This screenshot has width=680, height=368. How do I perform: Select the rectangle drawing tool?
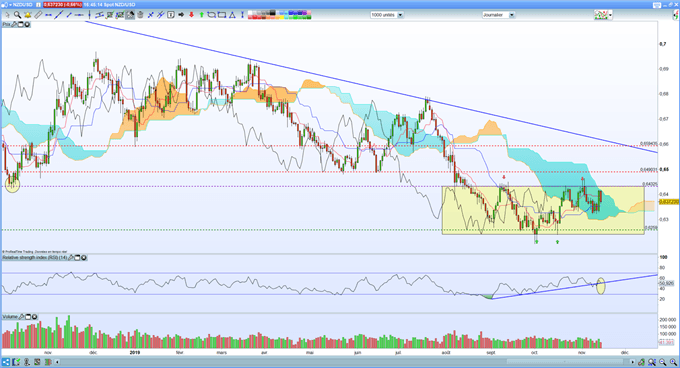point(222,15)
